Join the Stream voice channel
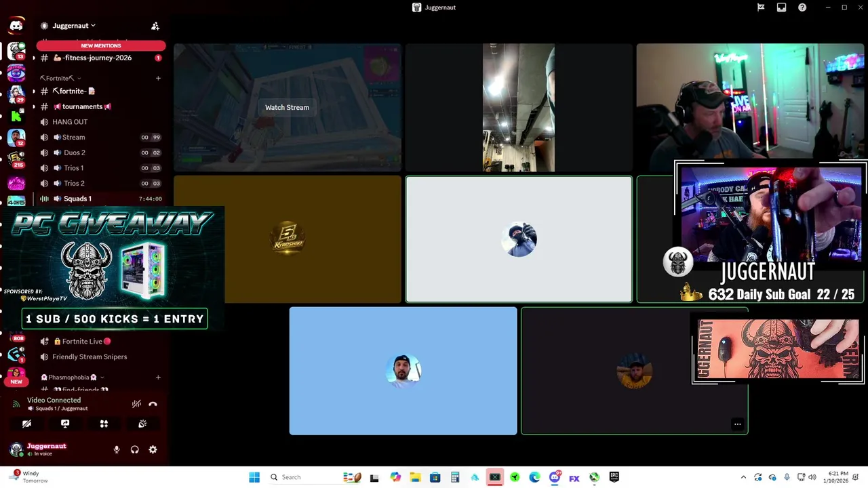 coord(101,137)
